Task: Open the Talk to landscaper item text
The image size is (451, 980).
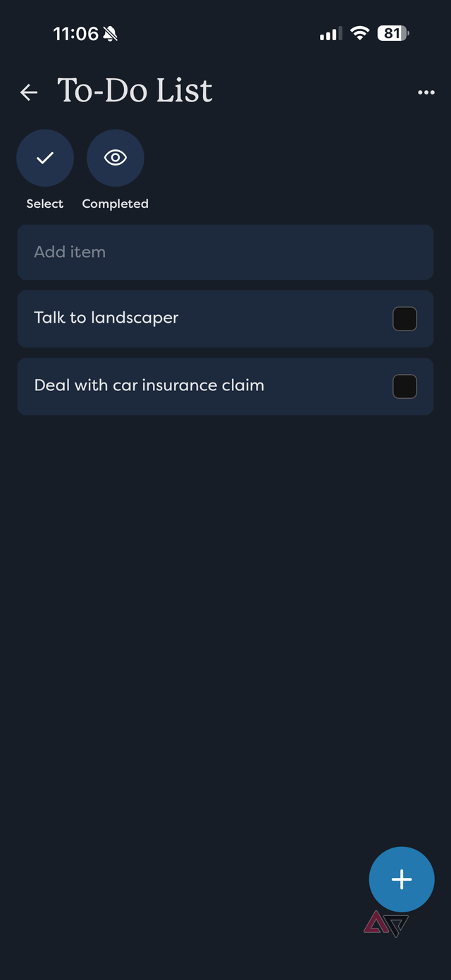Action: click(106, 318)
